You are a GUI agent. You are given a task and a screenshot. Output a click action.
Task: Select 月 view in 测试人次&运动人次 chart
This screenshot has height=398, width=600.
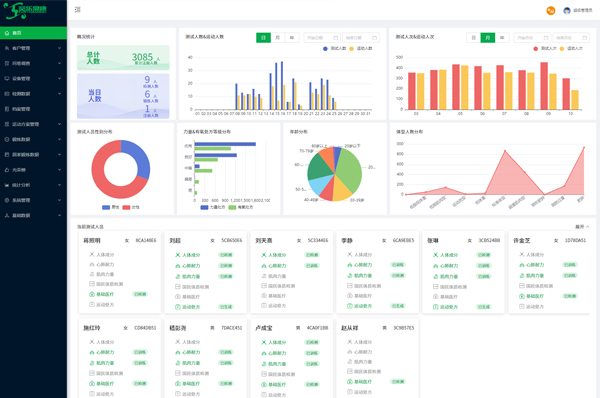[488, 38]
